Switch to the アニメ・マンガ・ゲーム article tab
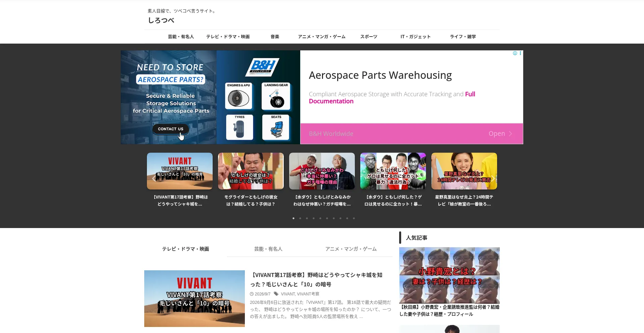 pyautogui.click(x=351, y=249)
